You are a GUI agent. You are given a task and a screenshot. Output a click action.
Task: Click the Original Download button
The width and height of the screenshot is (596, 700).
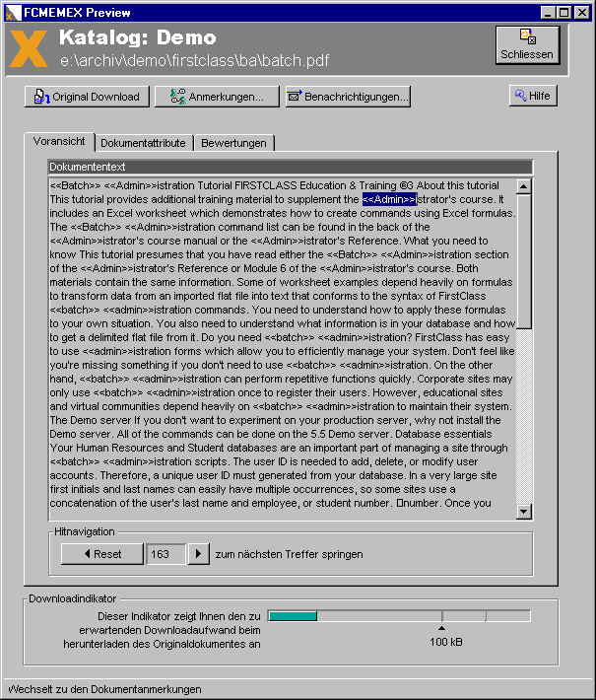pyautogui.click(x=87, y=97)
